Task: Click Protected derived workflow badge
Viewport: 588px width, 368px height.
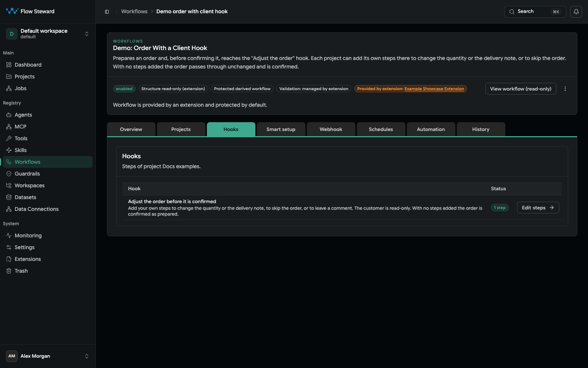Action: tap(242, 89)
